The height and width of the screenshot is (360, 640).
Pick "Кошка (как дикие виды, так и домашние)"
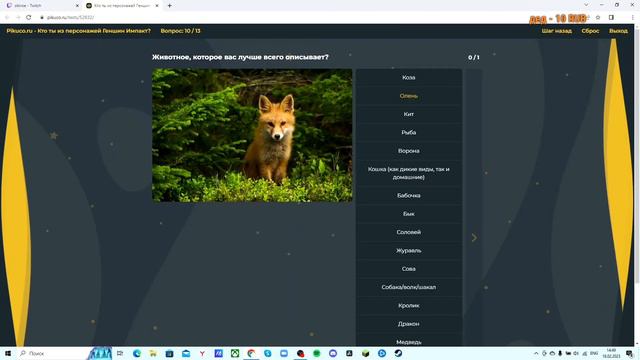[409, 173]
